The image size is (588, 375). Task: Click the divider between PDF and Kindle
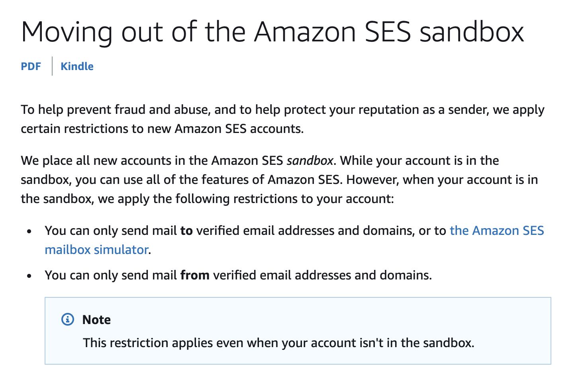point(52,66)
